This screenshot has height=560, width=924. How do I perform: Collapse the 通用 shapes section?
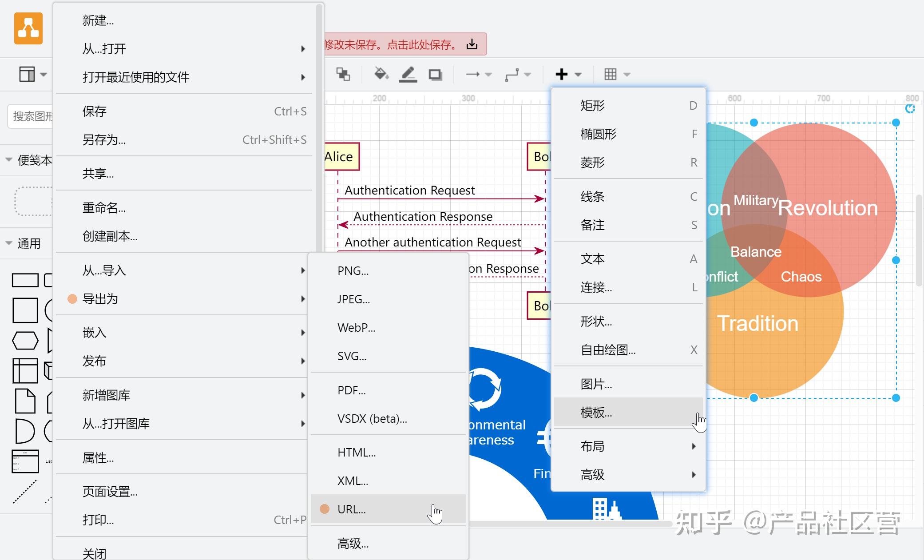pos(8,243)
